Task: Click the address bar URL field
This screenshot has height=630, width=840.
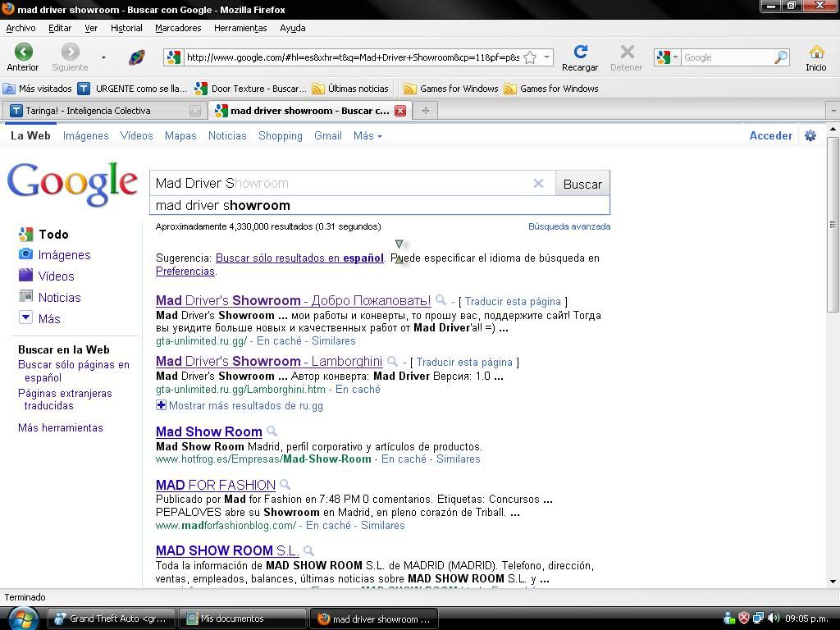Action: 353,57
